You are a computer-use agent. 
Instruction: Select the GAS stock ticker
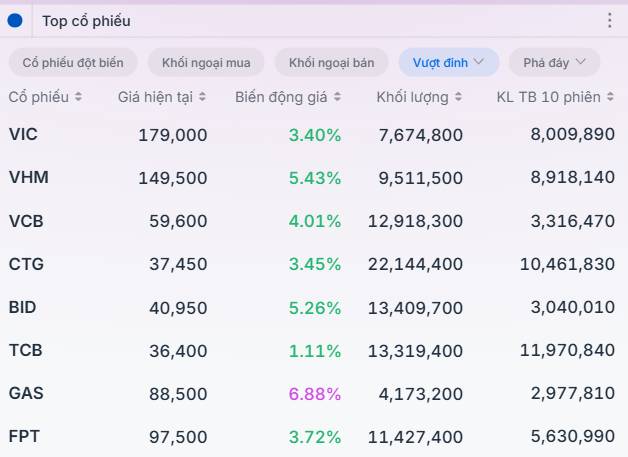tap(26, 393)
